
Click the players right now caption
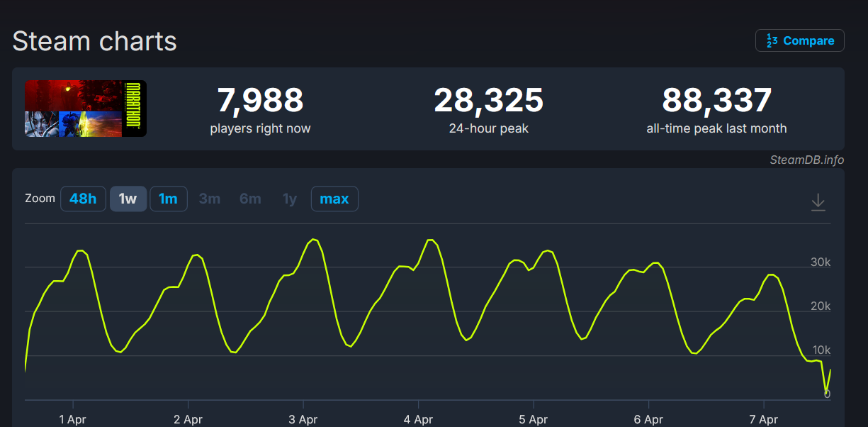261,128
